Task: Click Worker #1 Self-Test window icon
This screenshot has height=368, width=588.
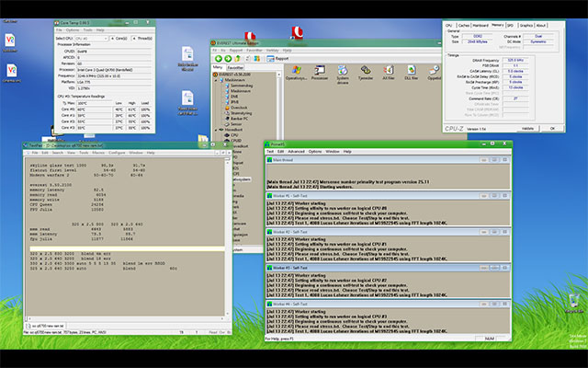Action: (269, 196)
